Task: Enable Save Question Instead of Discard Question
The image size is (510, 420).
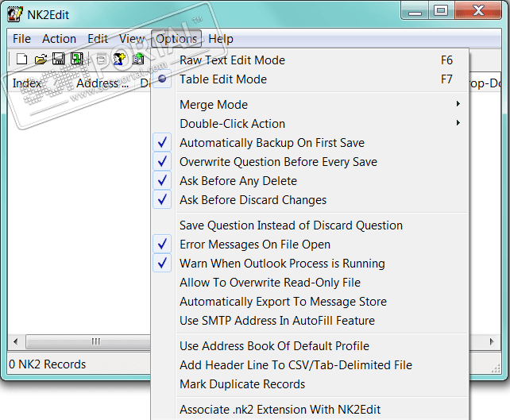Action: 311,225
